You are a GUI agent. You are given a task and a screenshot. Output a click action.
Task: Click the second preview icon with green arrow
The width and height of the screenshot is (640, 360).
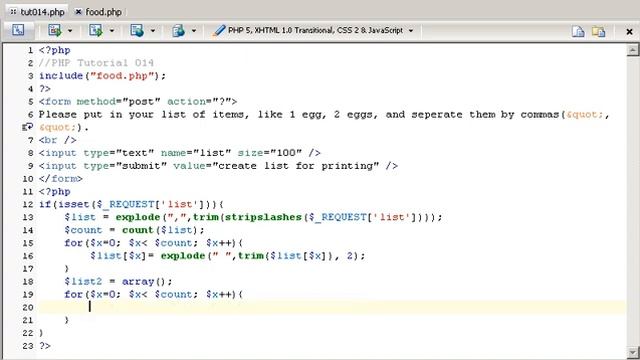tap(96, 31)
